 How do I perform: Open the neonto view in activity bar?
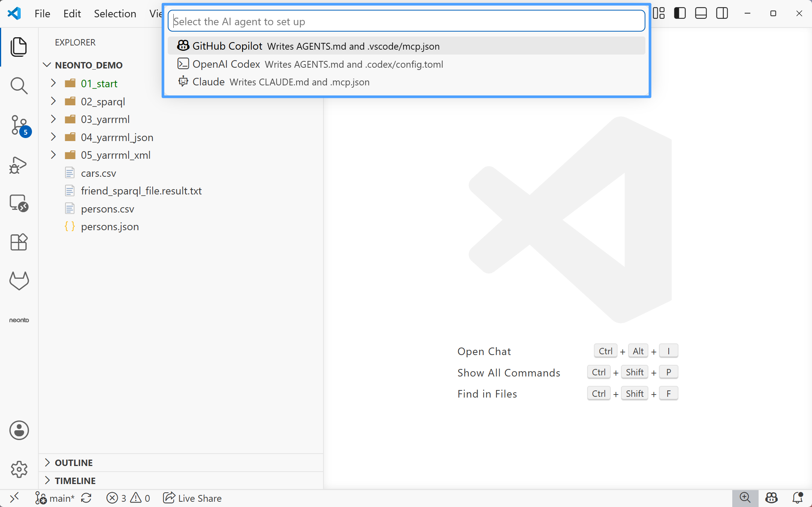[x=19, y=320]
